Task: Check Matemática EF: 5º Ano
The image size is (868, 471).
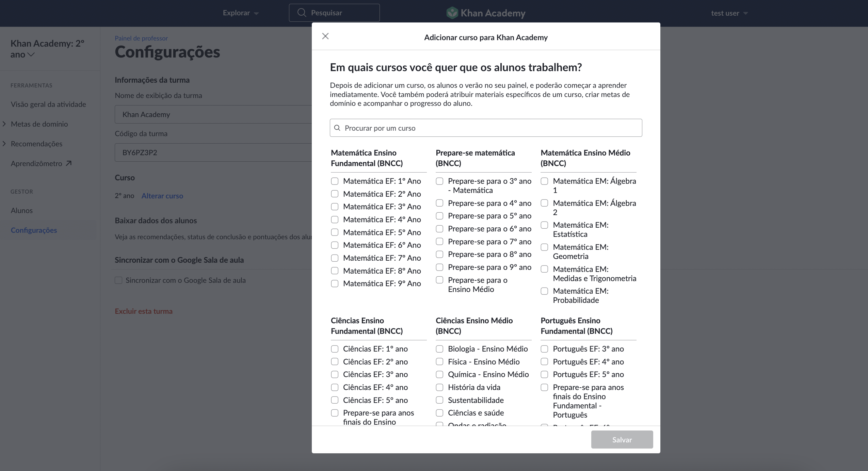Action: pos(335,232)
